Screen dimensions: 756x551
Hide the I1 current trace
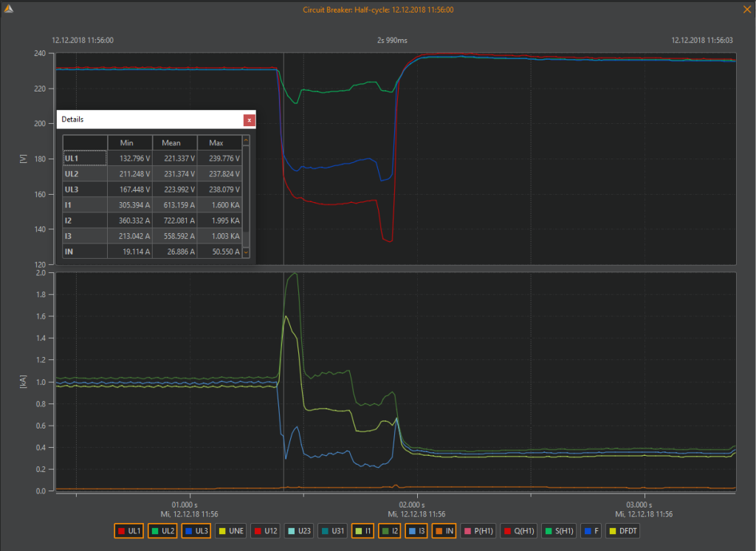pyautogui.click(x=363, y=531)
